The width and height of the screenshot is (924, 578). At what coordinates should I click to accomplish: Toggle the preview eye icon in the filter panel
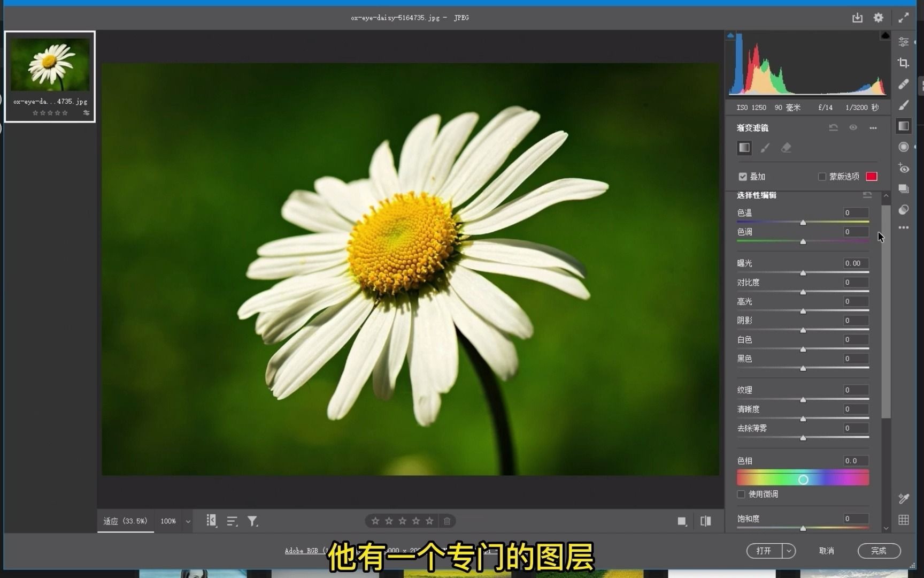[853, 127]
